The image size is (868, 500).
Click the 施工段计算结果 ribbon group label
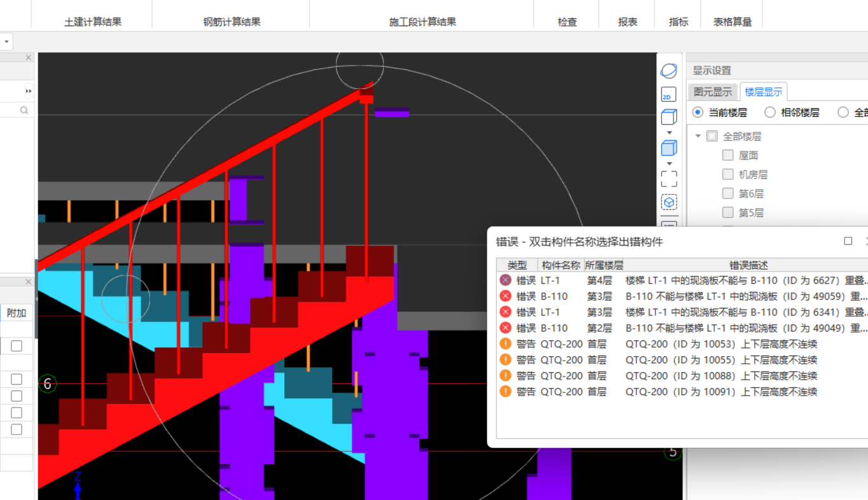(423, 22)
